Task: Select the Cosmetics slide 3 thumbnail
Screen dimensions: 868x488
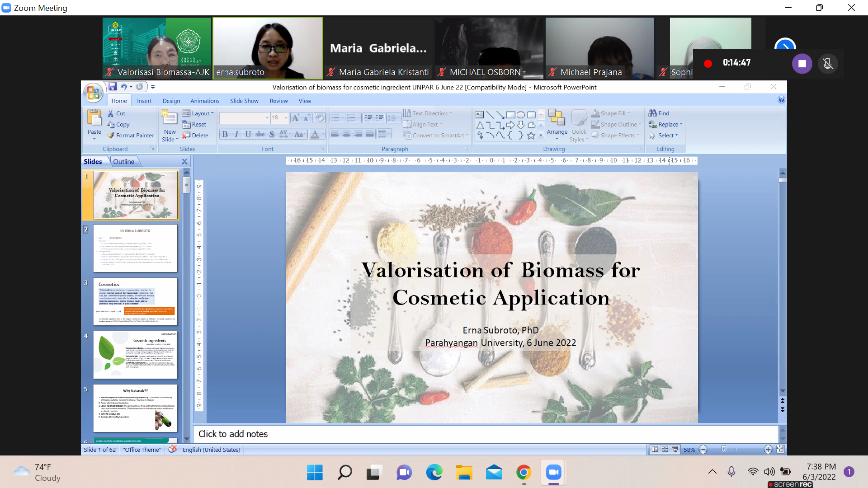Action: (135, 301)
